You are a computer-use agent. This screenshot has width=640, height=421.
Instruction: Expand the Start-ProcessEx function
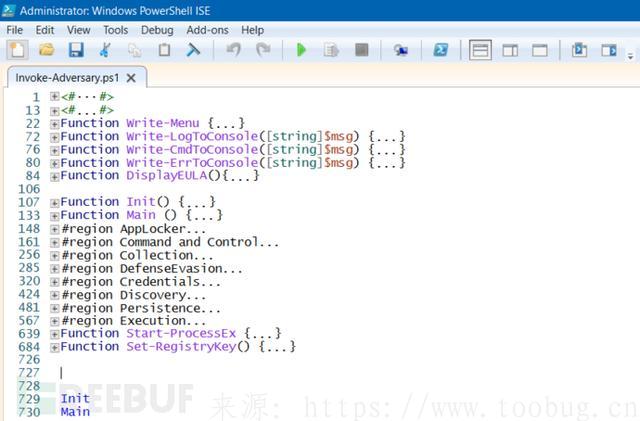pos(55,334)
